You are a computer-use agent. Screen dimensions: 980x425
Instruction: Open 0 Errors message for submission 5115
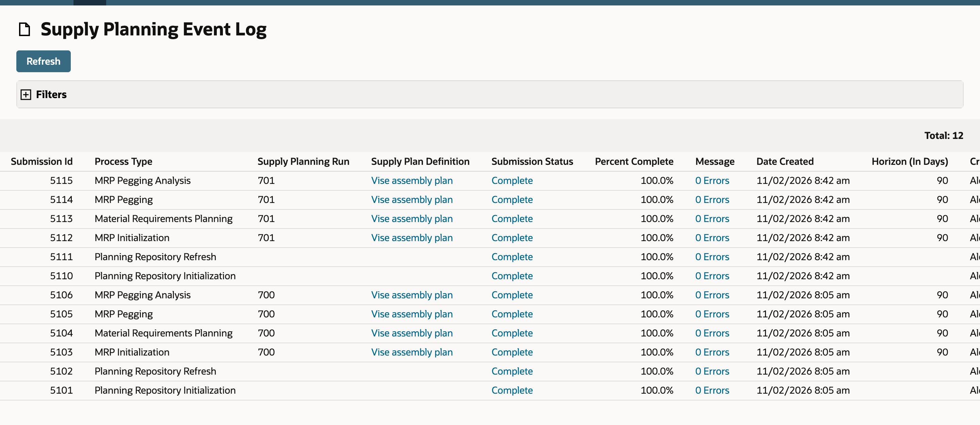pos(712,180)
